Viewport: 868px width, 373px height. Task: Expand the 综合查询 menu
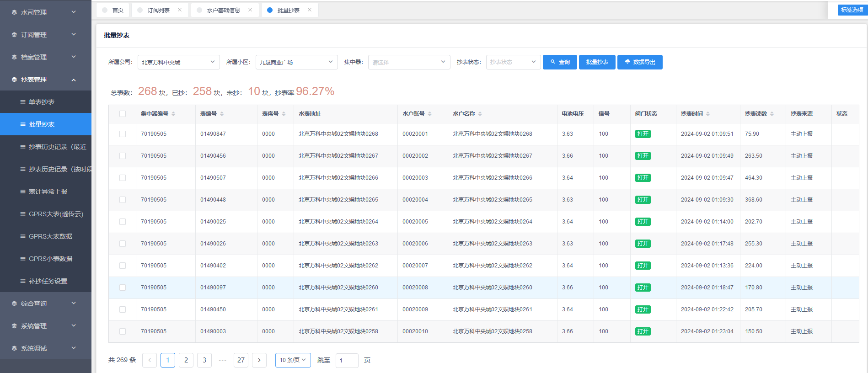click(x=46, y=304)
